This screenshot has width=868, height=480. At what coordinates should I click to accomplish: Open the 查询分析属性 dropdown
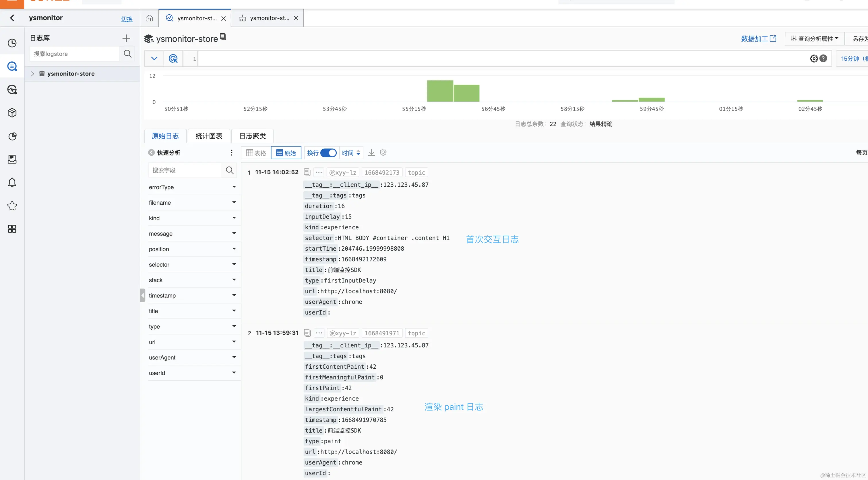point(814,39)
